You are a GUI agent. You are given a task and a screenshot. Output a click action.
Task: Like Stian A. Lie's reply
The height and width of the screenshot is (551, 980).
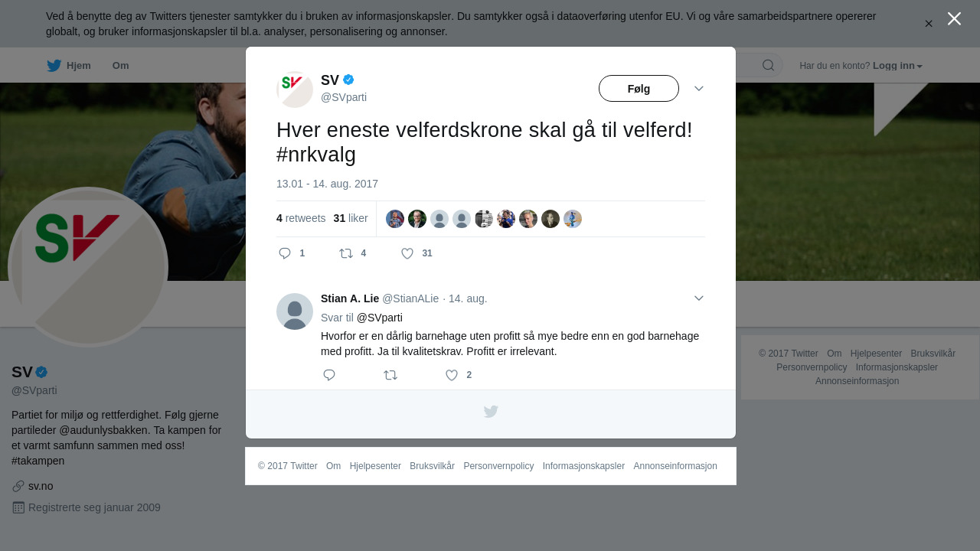click(x=459, y=375)
